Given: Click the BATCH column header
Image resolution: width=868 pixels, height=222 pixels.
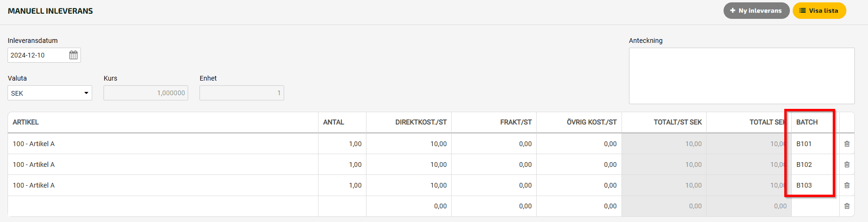Looking at the screenshot, I should [807, 122].
